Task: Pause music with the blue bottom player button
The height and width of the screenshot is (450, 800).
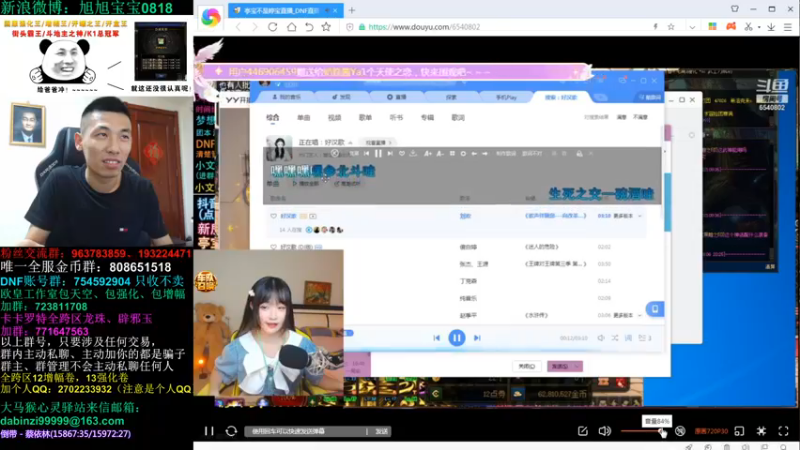Action: click(x=457, y=338)
